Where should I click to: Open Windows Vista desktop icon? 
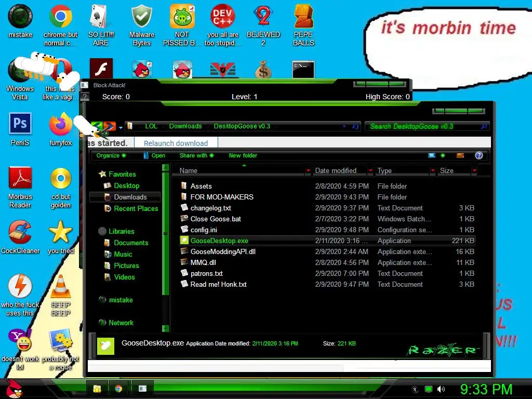(20, 79)
